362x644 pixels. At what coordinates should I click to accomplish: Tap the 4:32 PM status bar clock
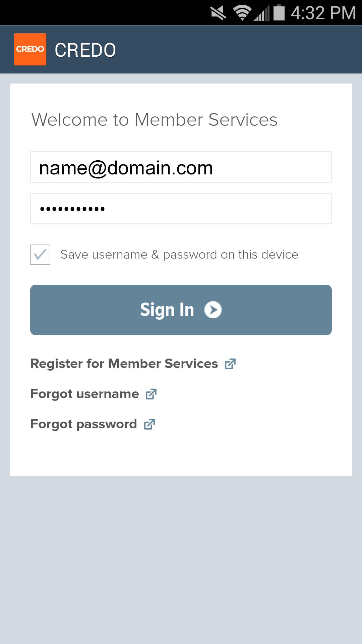(x=323, y=13)
